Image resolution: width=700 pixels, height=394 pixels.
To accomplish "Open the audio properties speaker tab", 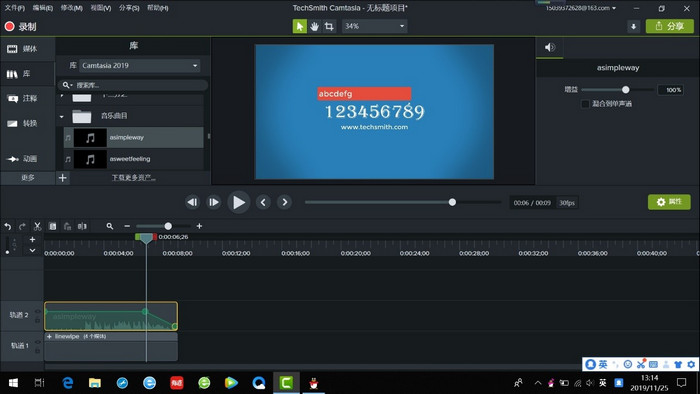I will [550, 47].
